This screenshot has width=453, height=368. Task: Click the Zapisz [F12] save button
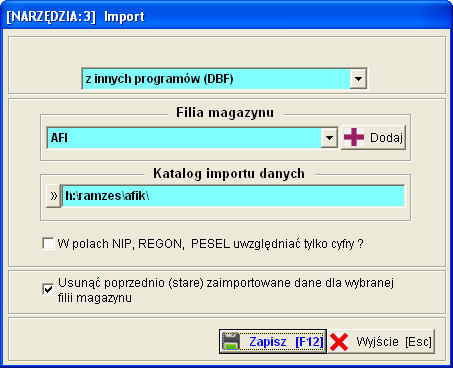[x=273, y=342]
